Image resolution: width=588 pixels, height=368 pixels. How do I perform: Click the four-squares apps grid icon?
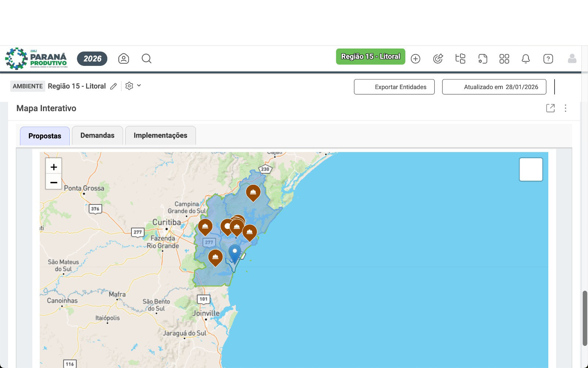point(504,59)
